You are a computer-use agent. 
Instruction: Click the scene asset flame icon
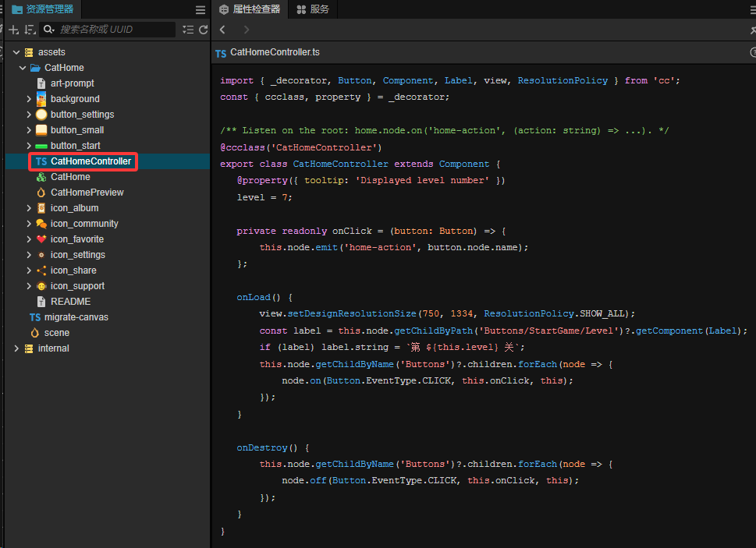tap(34, 333)
